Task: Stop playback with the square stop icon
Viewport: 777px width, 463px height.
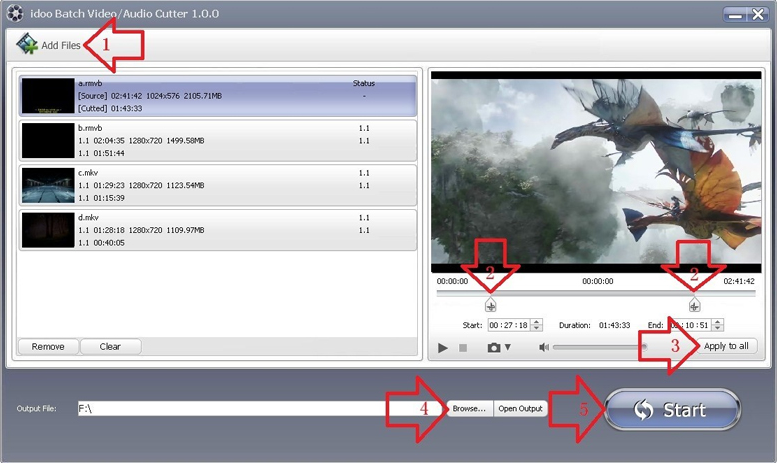Action: pos(463,348)
